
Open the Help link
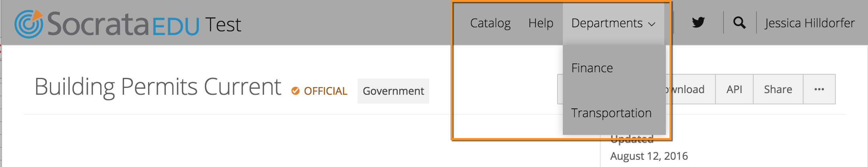pos(541,23)
